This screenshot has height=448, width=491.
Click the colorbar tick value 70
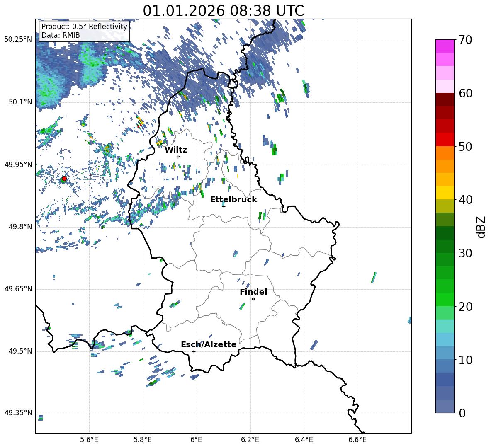(x=466, y=40)
